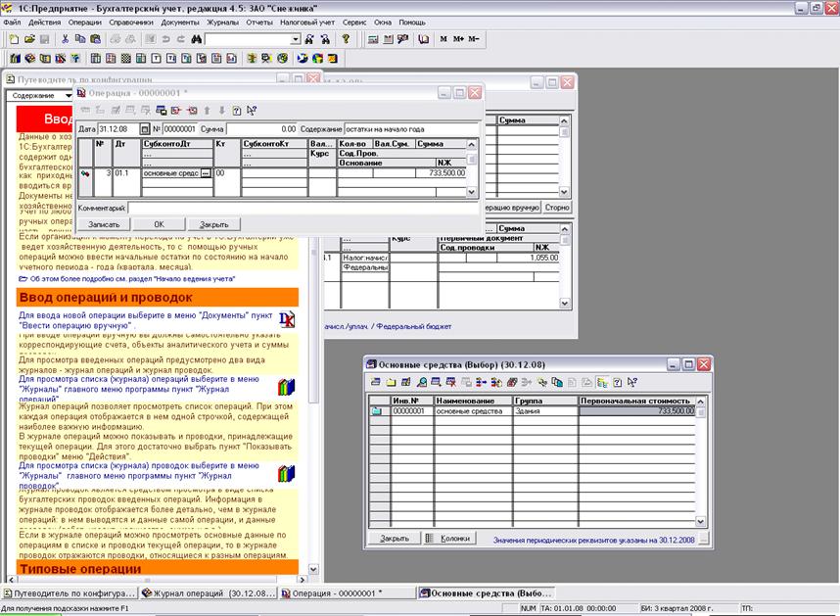Viewport: 840px width, 616px height.
Task: Open the Журналы menu
Action: click(x=222, y=22)
